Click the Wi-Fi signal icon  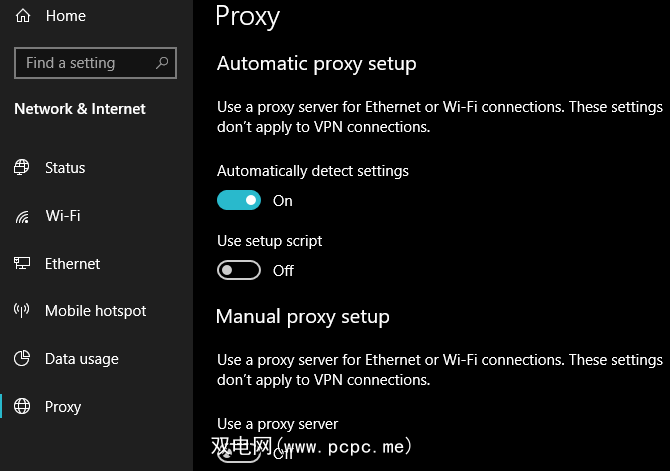(22, 216)
